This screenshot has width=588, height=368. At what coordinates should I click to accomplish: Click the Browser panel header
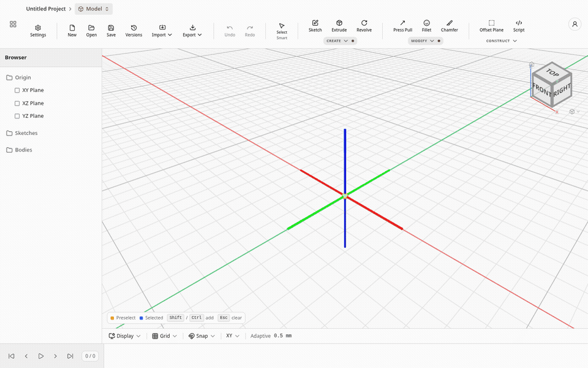tap(51, 58)
